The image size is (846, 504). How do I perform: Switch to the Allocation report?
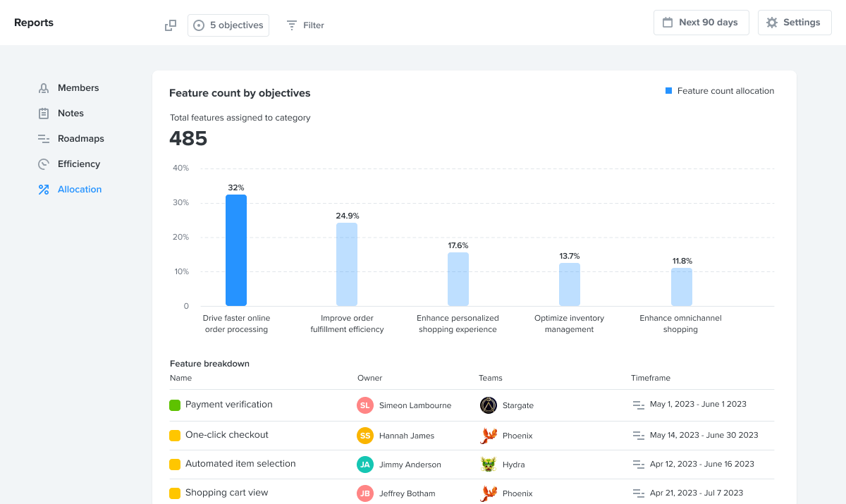point(79,189)
